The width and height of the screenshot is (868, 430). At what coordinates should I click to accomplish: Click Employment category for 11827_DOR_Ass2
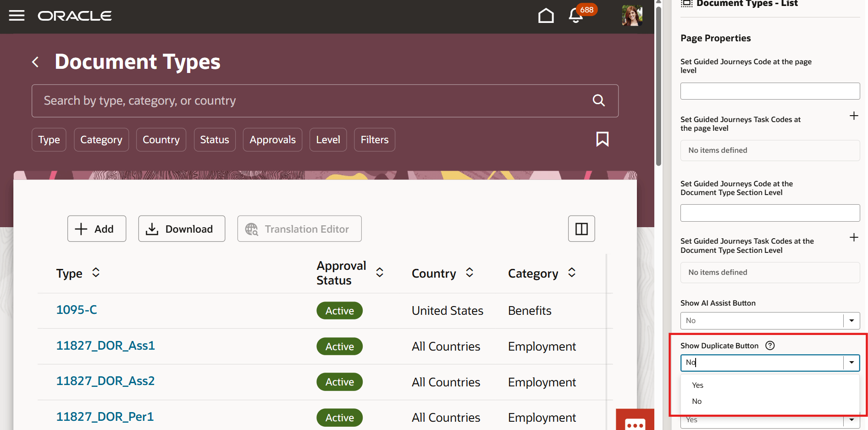tap(542, 382)
